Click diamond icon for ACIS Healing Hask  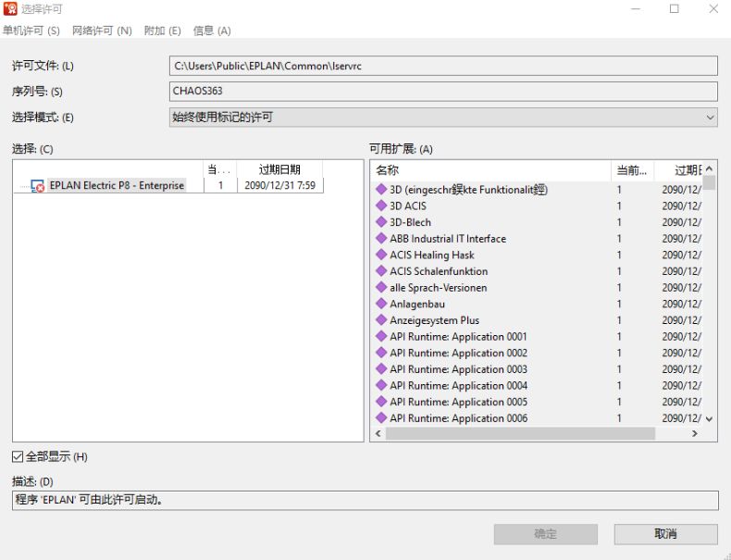[381, 255]
